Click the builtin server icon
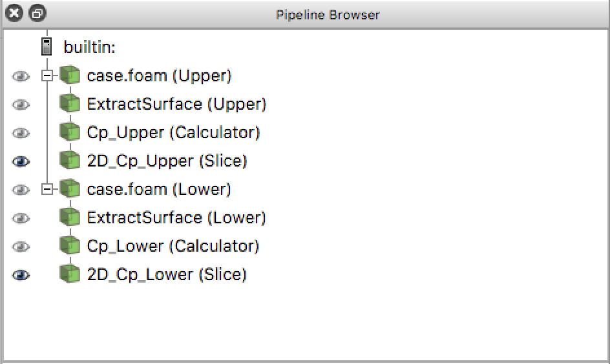The width and height of the screenshot is (610, 364). 47,47
